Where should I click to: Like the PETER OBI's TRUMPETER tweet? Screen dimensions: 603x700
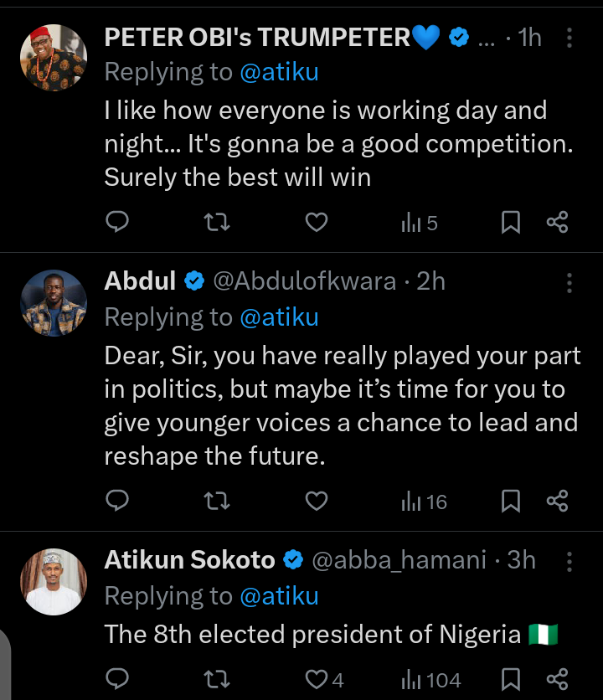(316, 222)
